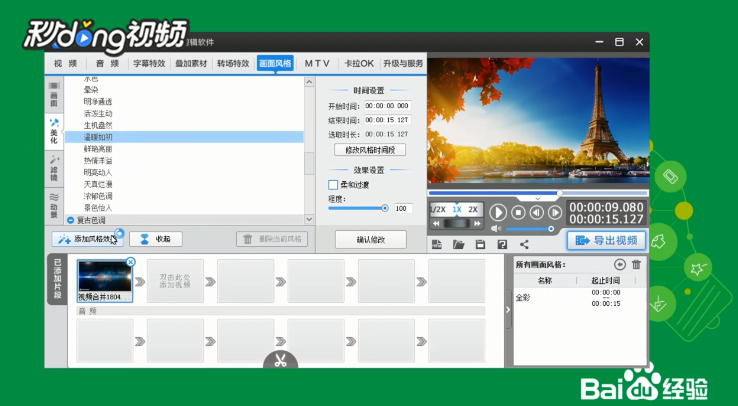Select the 温暖如初 style
Screen dimensions: 738x406
pyautogui.click(x=184, y=137)
